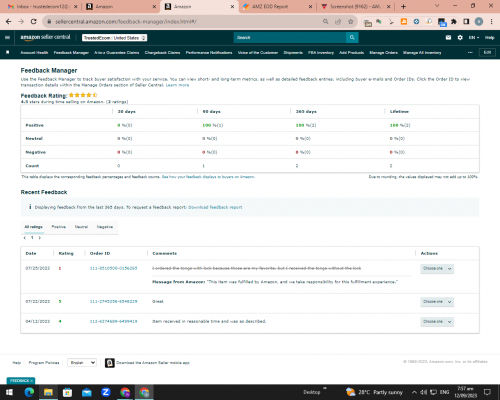
Task: Click the previous page arrow
Action: click(x=25, y=238)
